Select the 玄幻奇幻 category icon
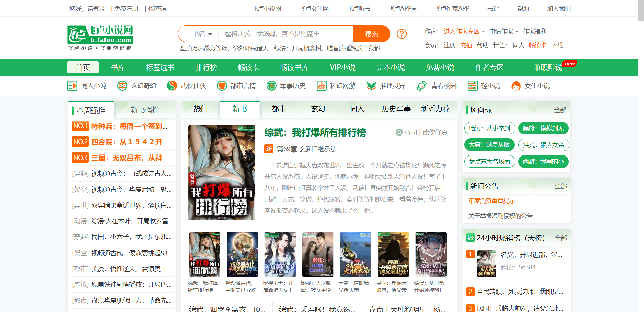644x312 pixels. [122, 86]
